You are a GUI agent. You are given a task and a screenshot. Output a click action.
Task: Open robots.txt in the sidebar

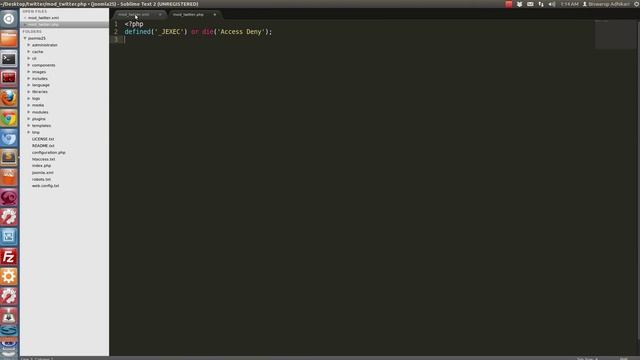41,179
